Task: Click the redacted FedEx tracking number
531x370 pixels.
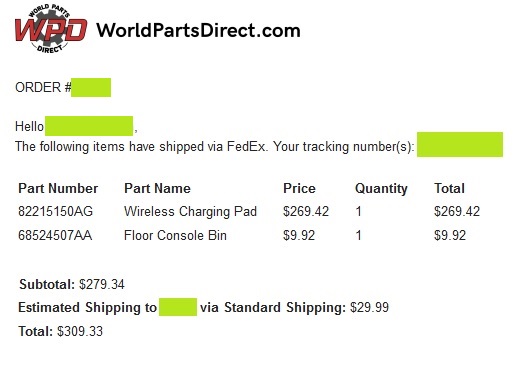Action: (460, 145)
